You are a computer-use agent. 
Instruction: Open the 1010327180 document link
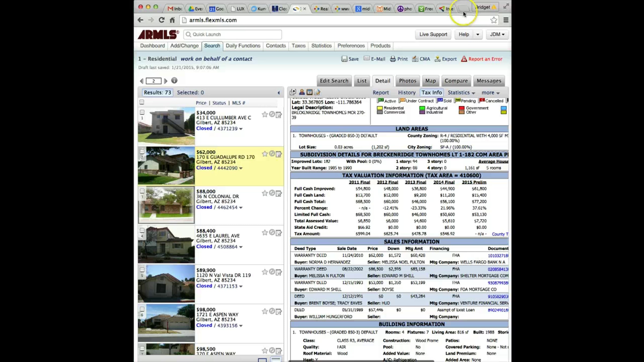498,256
